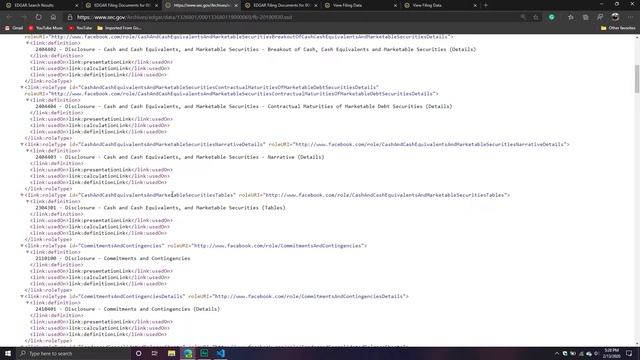The height and width of the screenshot is (360, 640).
Task: Open File Explorer from taskbar
Action: [x=171, y=353]
